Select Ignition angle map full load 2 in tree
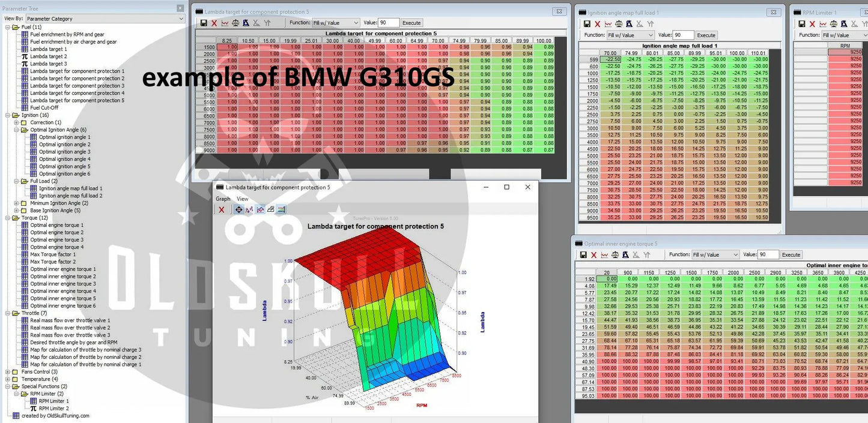Viewport: 868px width, 423px height. [70, 196]
